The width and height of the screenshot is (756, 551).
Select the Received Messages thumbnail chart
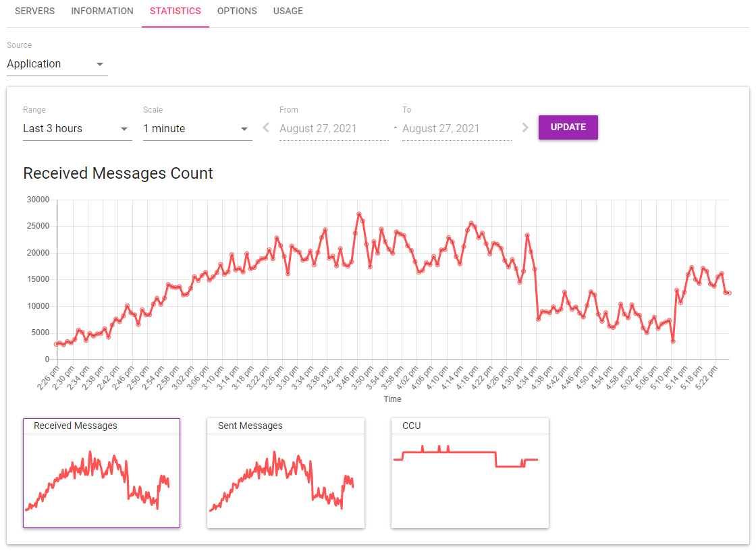click(101, 473)
